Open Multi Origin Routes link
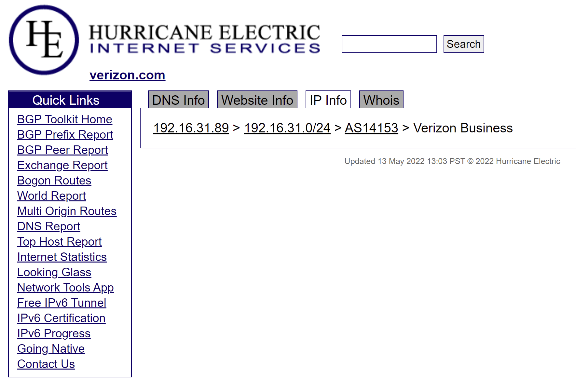576x392 pixels. [67, 211]
